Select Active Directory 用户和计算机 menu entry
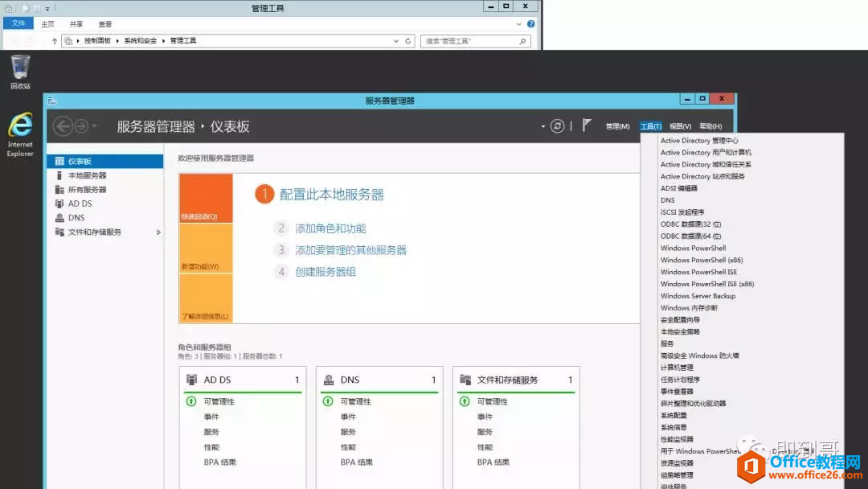868x489 pixels. (706, 152)
